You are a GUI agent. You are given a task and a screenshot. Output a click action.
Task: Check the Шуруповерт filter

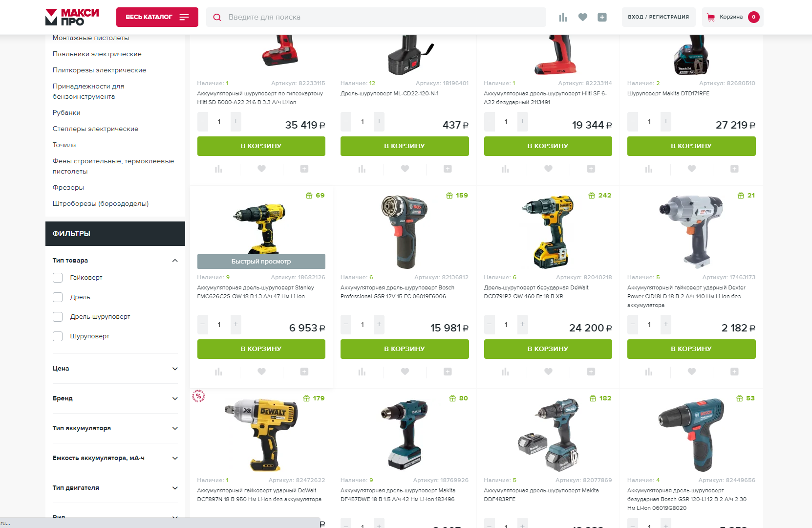[x=58, y=336]
